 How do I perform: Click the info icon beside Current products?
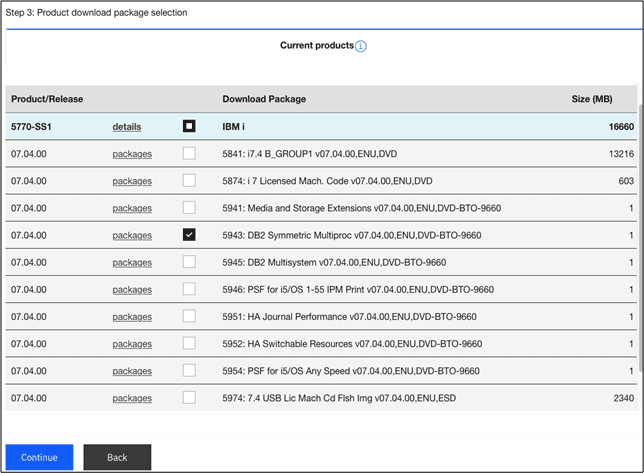click(361, 46)
